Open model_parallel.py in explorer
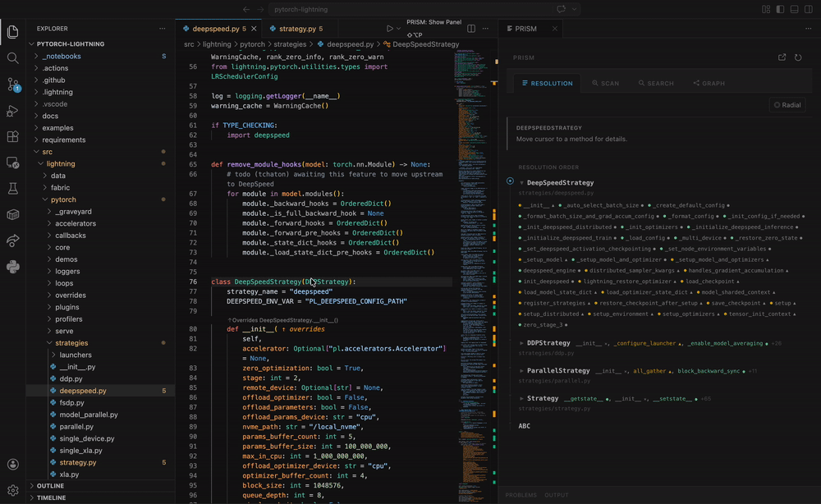Image resolution: width=821 pixels, height=504 pixels. (x=89, y=415)
